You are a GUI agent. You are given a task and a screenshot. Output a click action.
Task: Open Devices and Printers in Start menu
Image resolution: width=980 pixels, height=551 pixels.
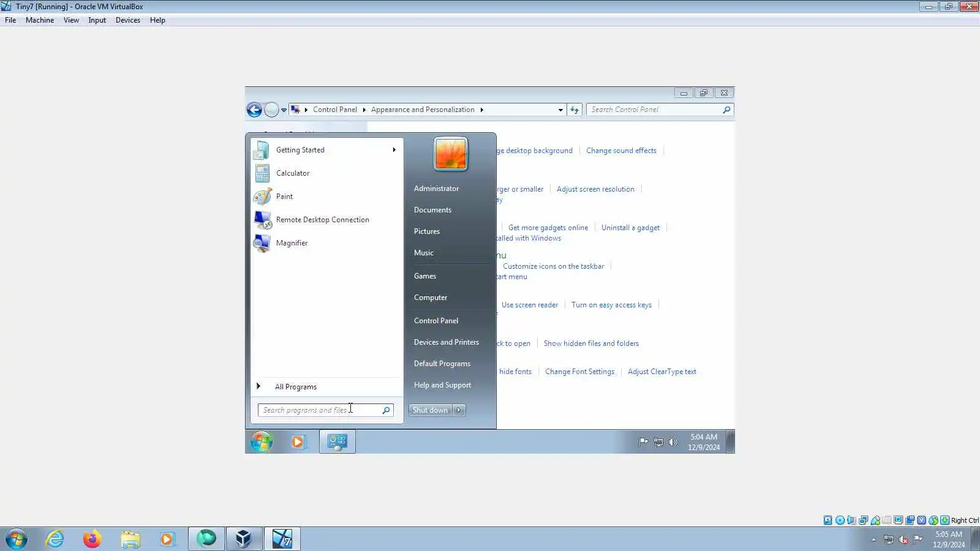point(447,342)
